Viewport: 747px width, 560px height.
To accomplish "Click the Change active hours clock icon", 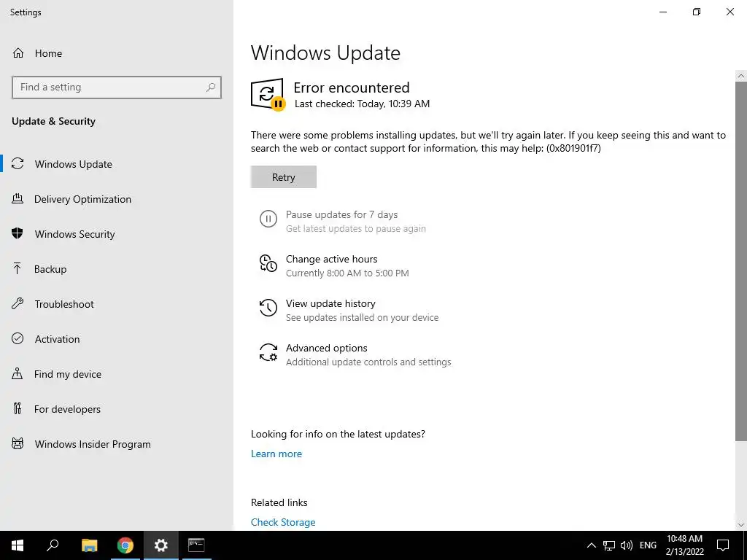I will (x=268, y=263).
